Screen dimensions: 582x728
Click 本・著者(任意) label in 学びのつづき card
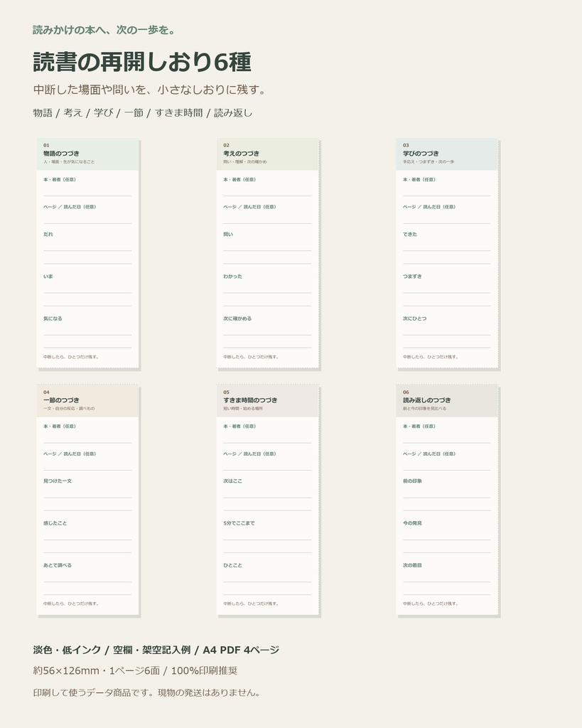click(x=419, y=180)
